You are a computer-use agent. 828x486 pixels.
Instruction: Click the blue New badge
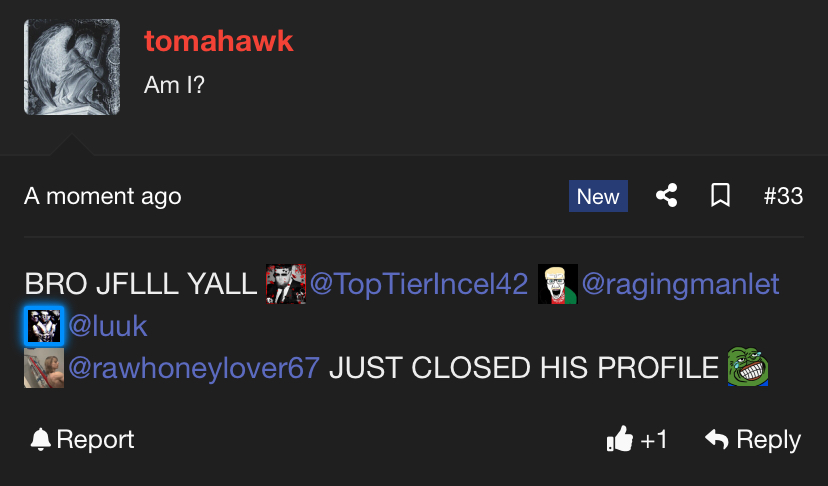tap(598, 196)
